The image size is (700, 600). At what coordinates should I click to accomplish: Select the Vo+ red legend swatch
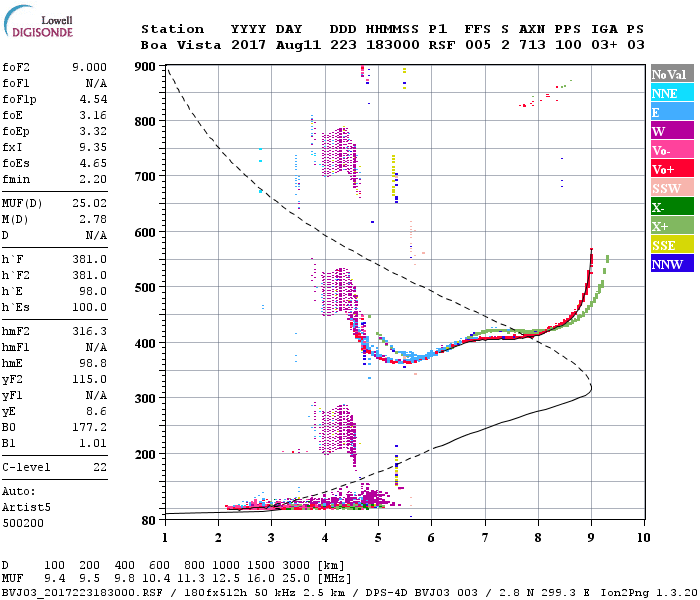672,168
